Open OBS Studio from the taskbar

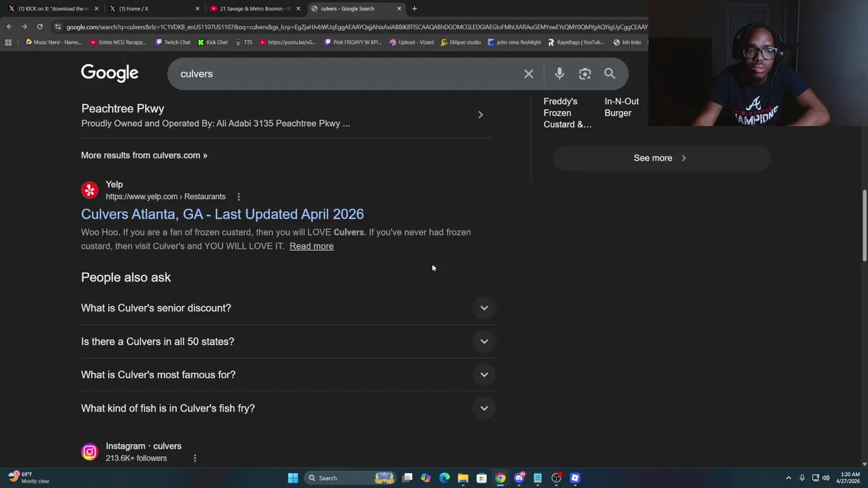coord(556,478)
